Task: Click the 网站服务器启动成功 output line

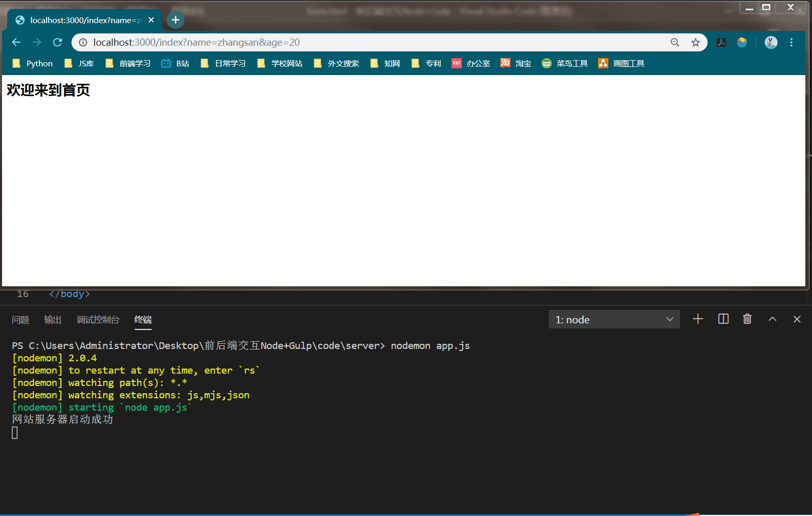Action: pos(63,419)
